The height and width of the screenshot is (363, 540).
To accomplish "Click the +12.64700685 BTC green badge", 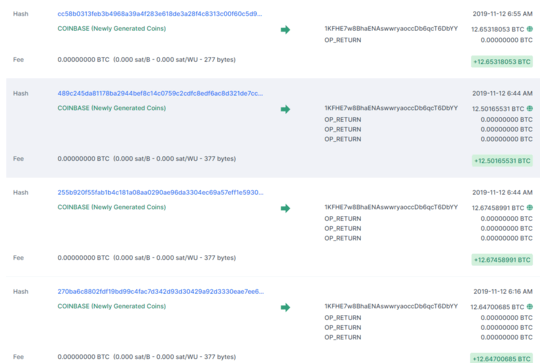I will coord(501,358).
